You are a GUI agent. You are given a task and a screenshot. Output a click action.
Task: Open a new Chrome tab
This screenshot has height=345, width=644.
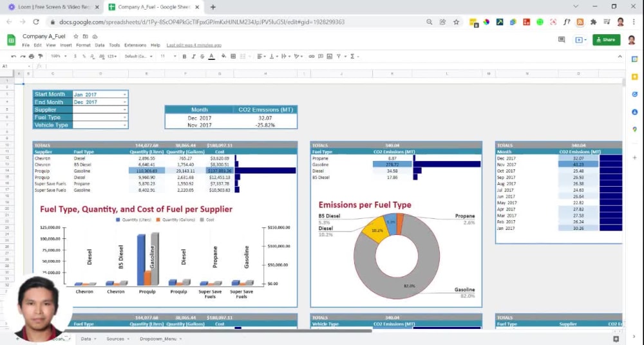[x=213, y=7]
